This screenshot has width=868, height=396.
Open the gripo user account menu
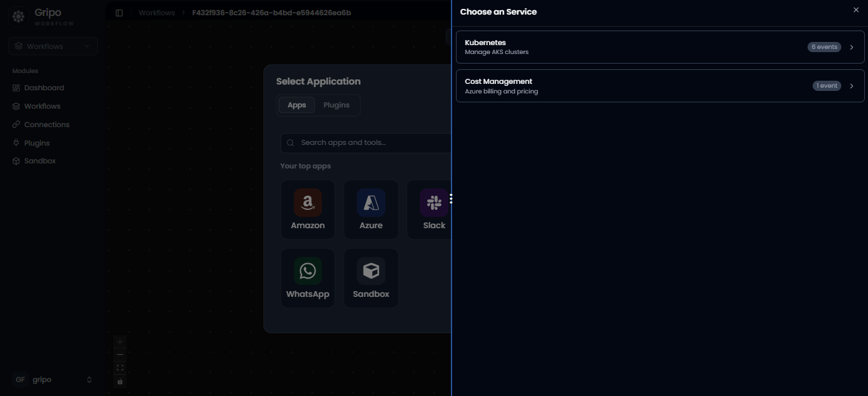(53, 379)
